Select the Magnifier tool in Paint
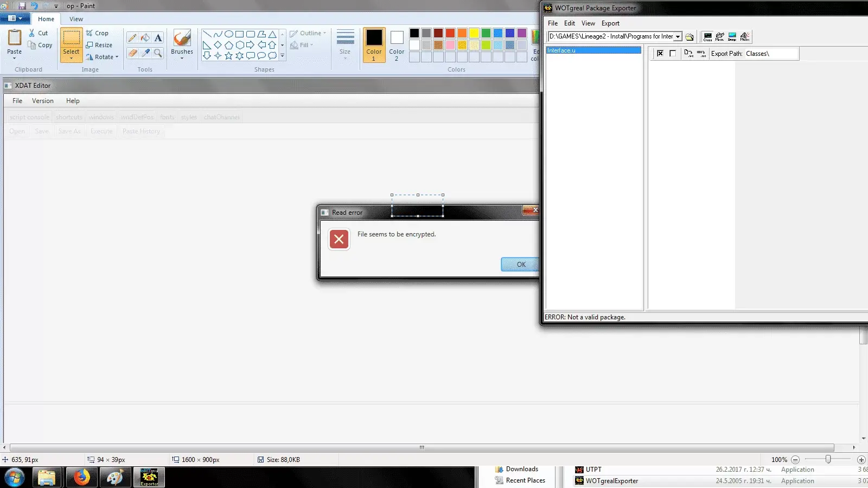Screen dimensions: 868x488 158,53
